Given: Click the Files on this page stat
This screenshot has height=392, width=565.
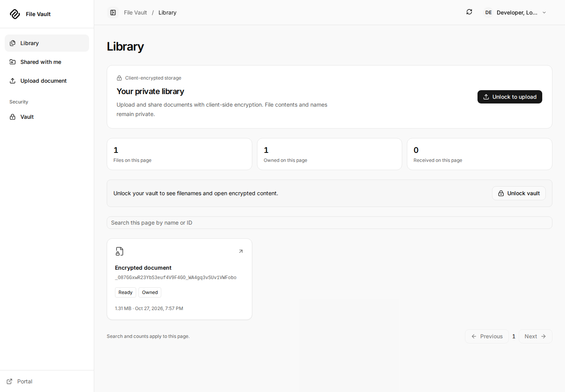Looking at the screenshot, I should point(179,154).
